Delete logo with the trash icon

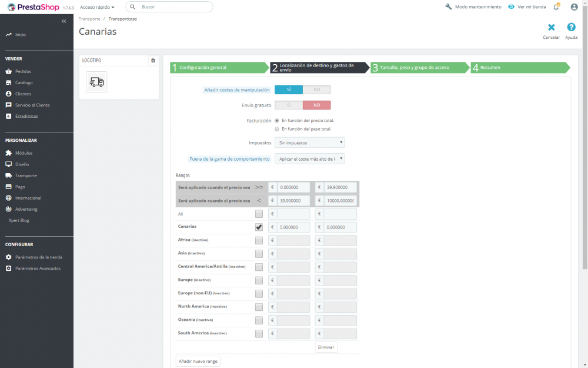pos(153,61)
